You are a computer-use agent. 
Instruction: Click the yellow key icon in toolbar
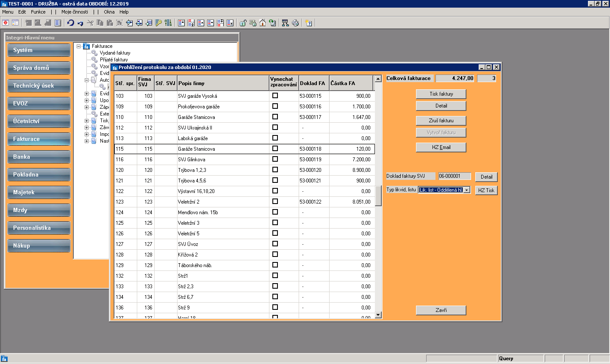click(x=158, y=23)
